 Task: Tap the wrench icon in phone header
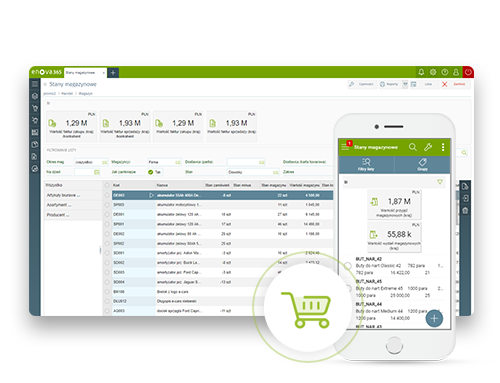428,147
